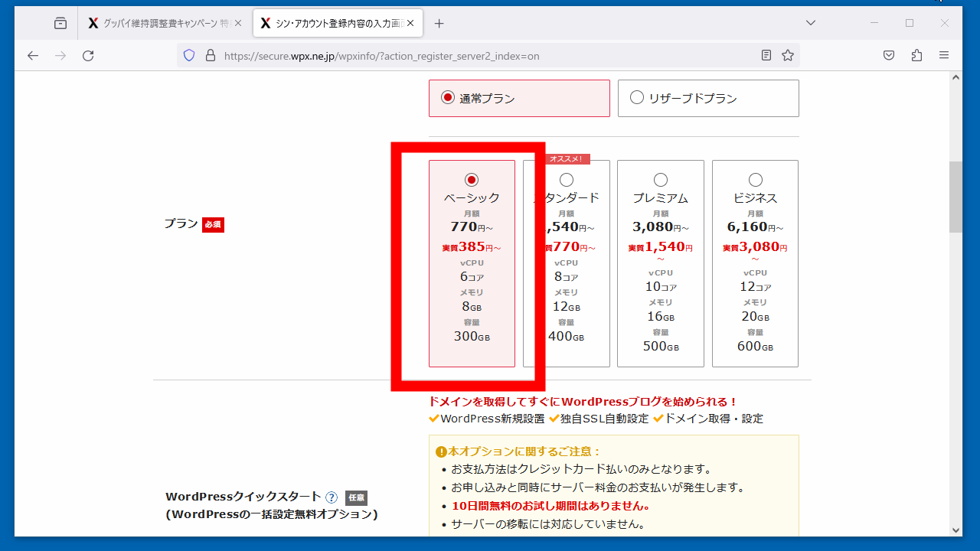
Task: Open a new tab with plus button
Action: (x=439, y=24)
